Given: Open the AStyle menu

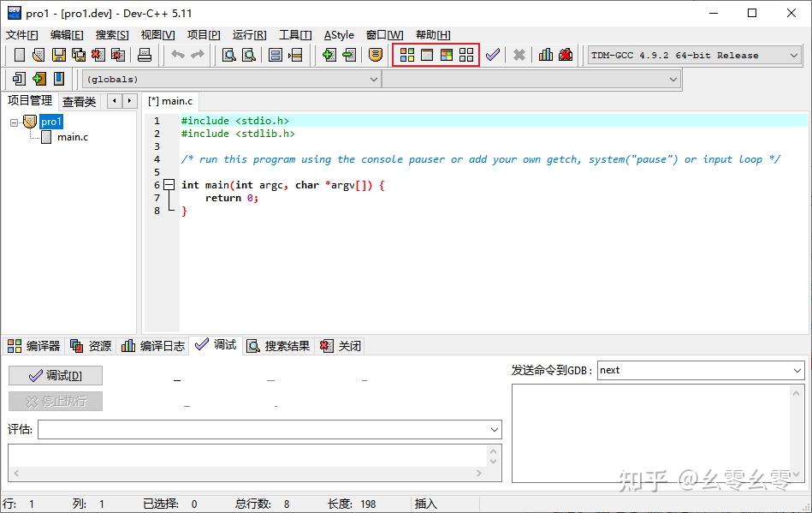Looking at the screenshot, I should tap(339, 35).
